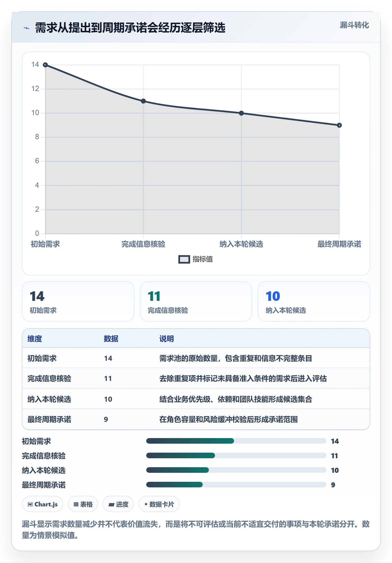The width and height of the screenshot is (392, 563).
Task: Select the 完成信息核验 data point on the chart
Action: click(x=143, y=101)
